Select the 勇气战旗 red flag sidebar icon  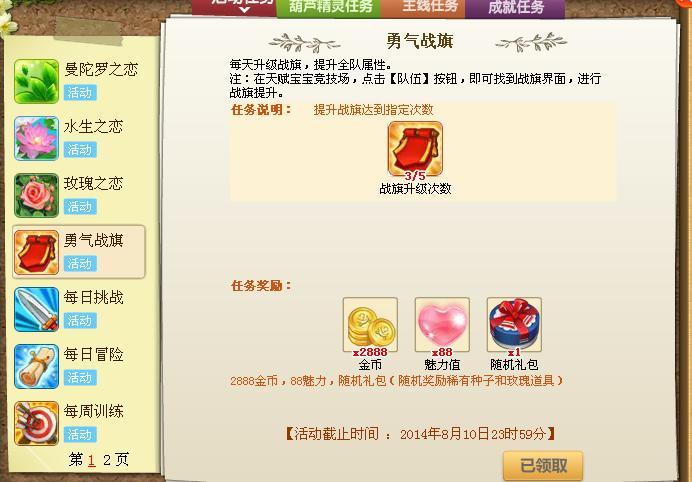pyautogui.click(x=36, y=252)
